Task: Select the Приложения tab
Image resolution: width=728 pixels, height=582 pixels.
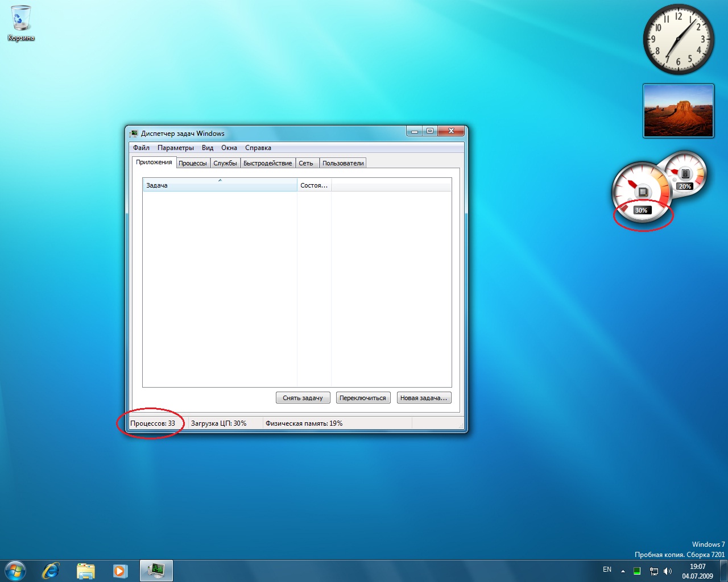Action: tap(154, 162)
